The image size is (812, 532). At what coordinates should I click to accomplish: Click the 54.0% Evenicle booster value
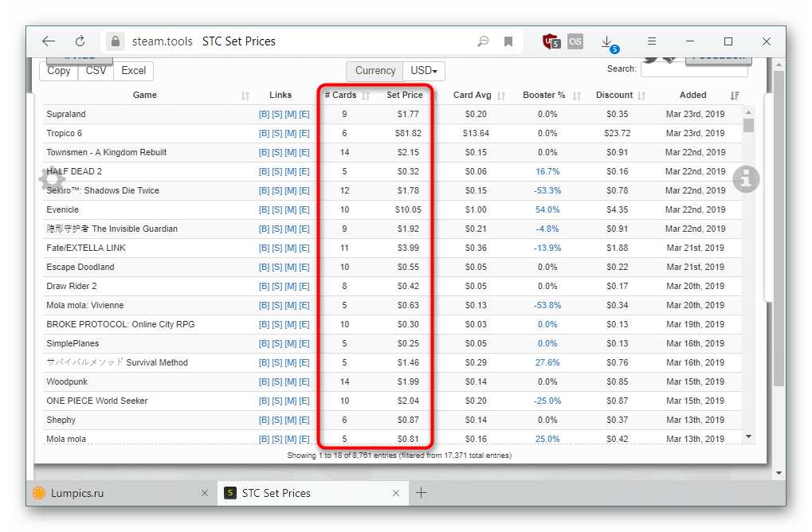(x=547, y=210)
